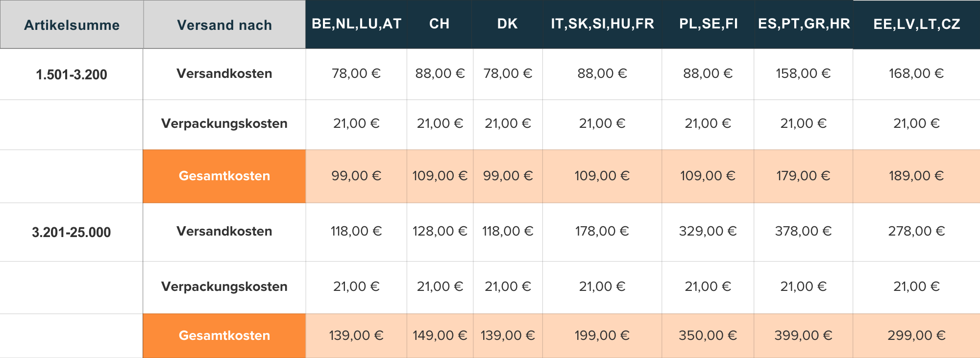This screenshot has width=980, height=358.
Task: Click the 168,00 € shipping cost cell
Action: (916, 73)
